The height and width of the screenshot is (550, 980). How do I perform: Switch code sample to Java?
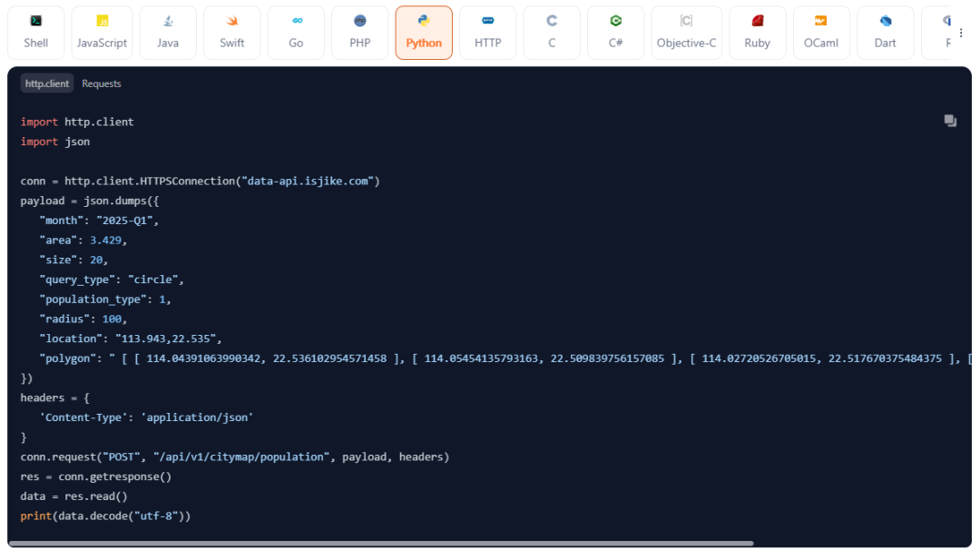click(168, 33)
